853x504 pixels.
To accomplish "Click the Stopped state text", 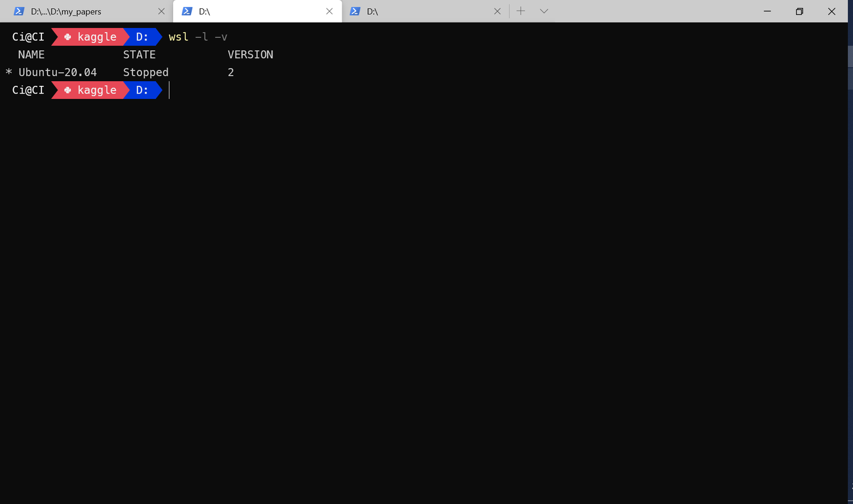I will pyautogui.click(x=145, y=72).
